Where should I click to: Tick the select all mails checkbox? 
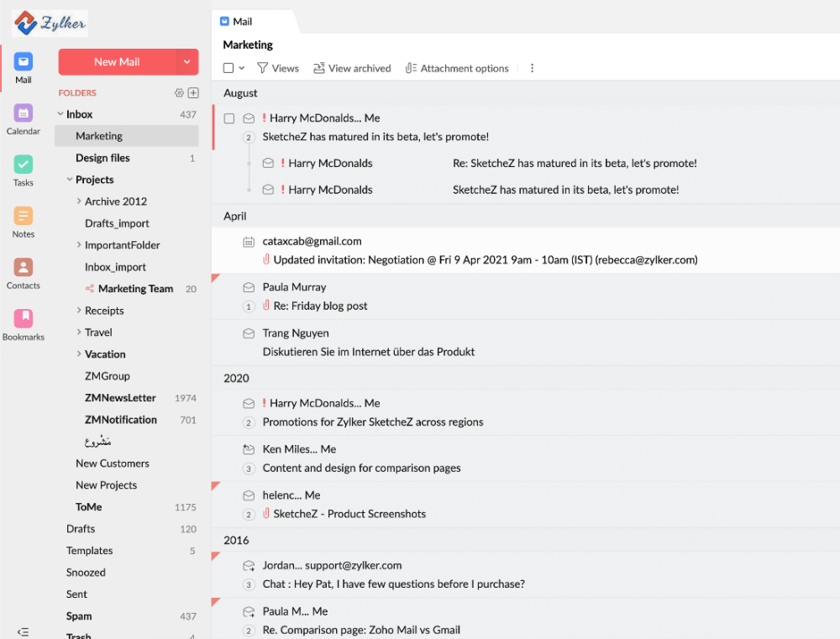coord(228,68)
